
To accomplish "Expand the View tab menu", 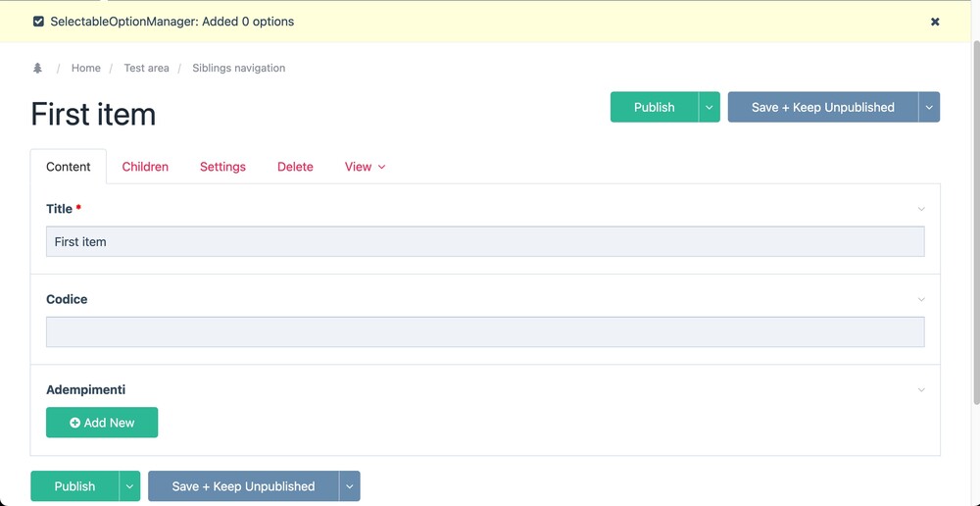I will coord(365,167).
